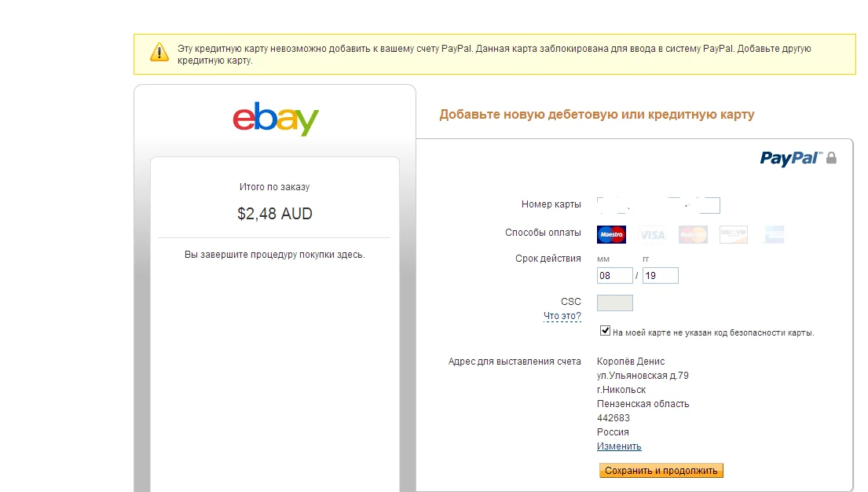The height and width of the screenshot is (492, 868).
Task: Click the yellow warning triangle icon
Action: 159,52
